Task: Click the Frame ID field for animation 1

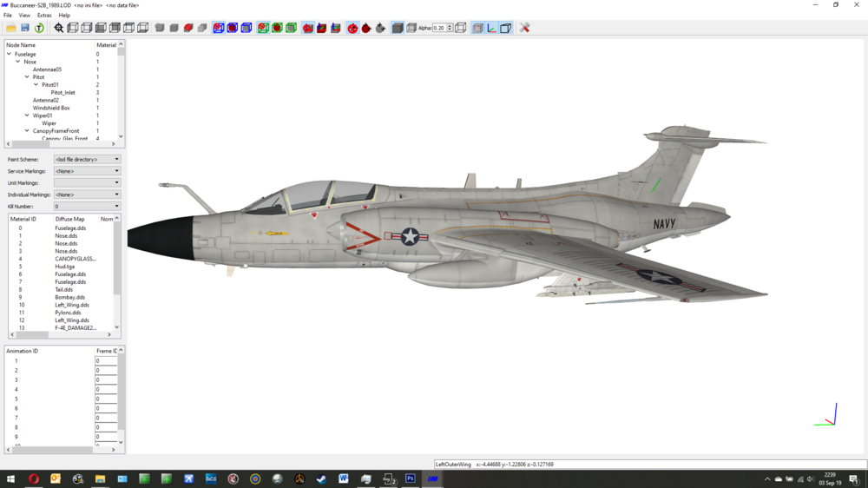Action: [x=106, y=360]
